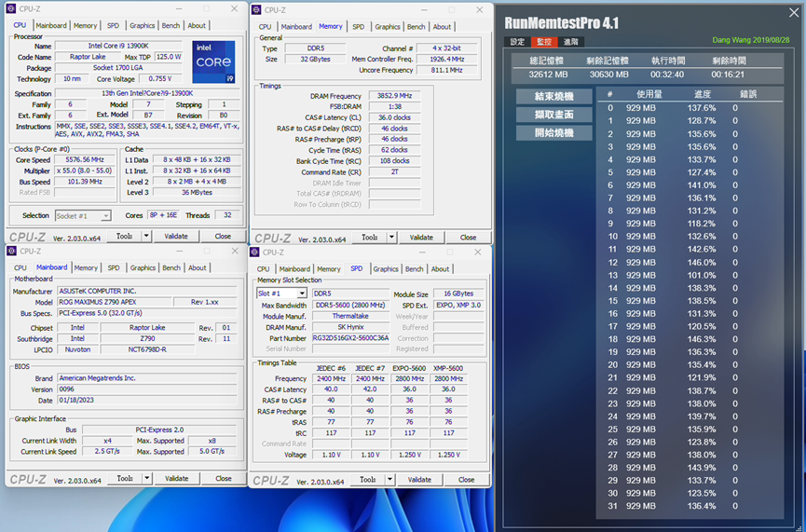
Task: Click the 開始燒機 button in RunMemtestPro
Action: (553, 132)
